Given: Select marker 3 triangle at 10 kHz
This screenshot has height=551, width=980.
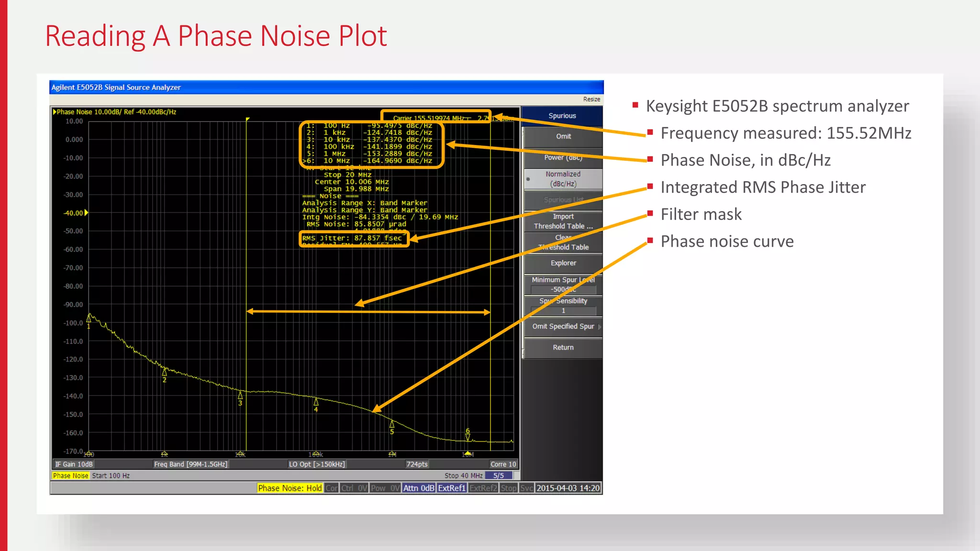Looking at the screenshot, I should 240,395.
